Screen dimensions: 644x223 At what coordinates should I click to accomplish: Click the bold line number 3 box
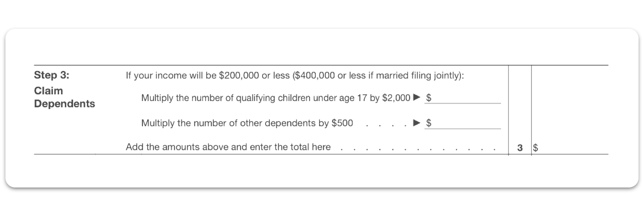tap(520, 147)
